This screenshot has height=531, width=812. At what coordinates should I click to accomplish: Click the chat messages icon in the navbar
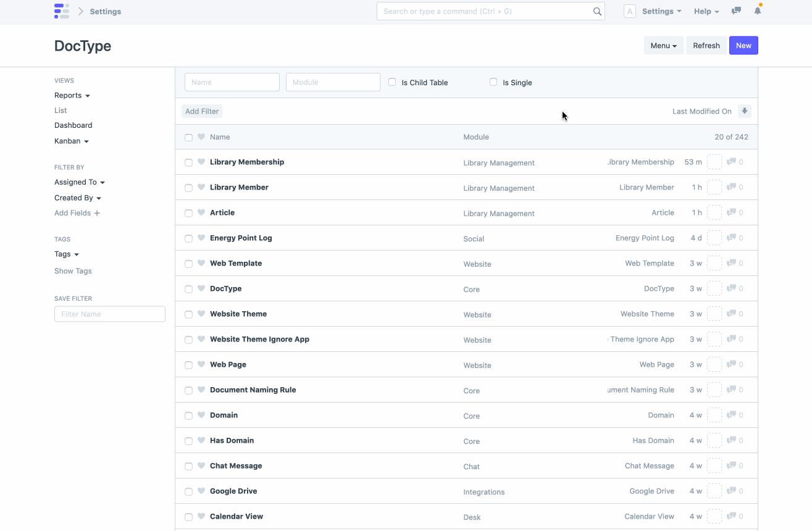pyautogui.click(x=735, y=10)
